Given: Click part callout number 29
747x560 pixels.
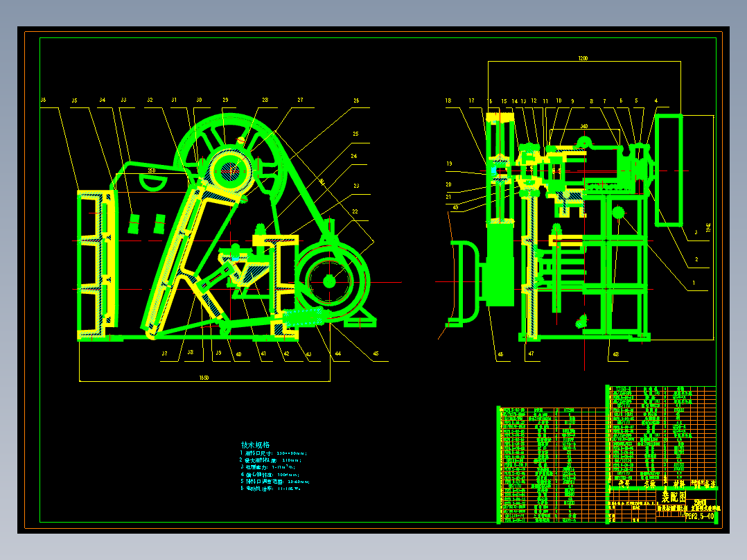Looking at the screenshot, I should tap(225, 100).
